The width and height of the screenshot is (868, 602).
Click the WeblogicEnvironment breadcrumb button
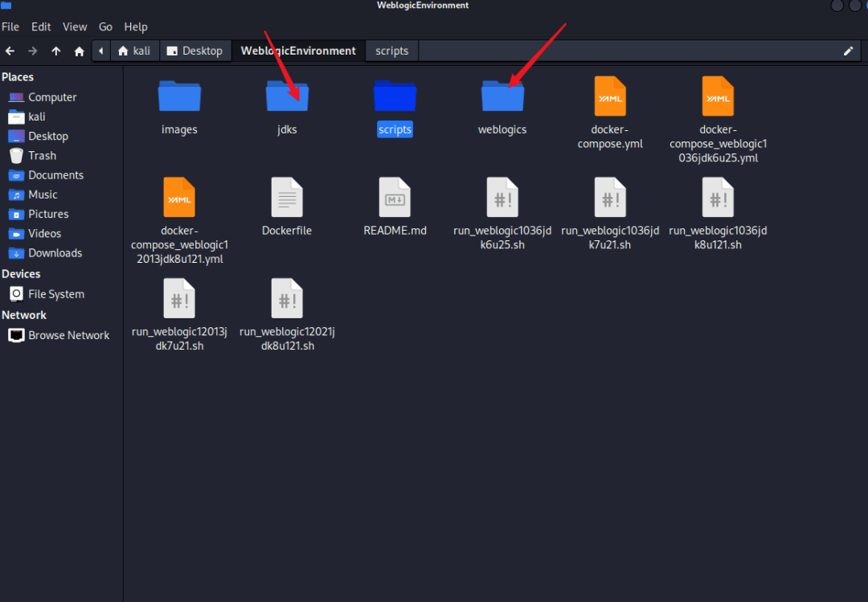[298, 51]
